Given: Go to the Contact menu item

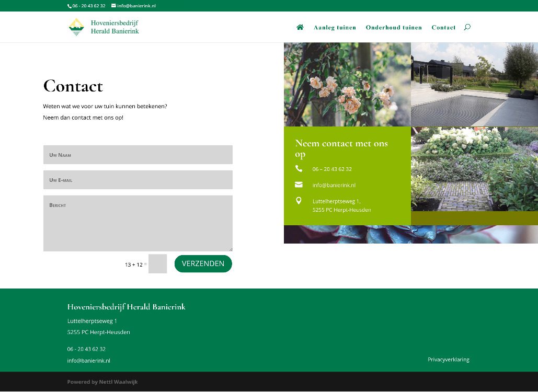Looking at the screenshot, I should tap(443, 27).
